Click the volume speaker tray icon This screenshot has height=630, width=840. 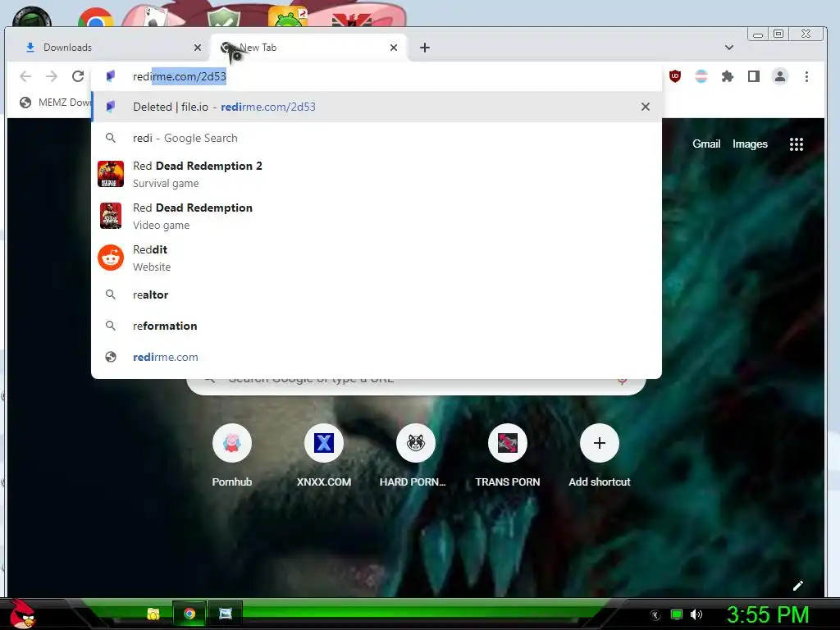(696, 614)
